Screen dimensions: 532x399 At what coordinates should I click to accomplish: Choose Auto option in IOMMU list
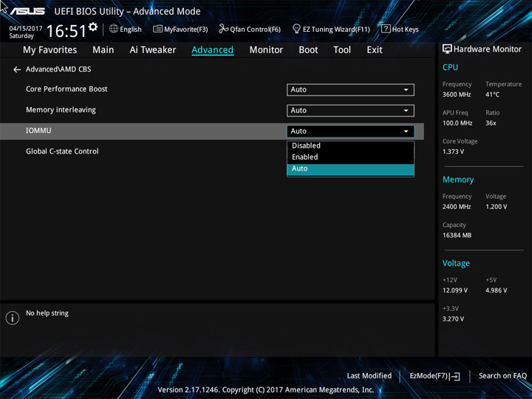point(350,169)
